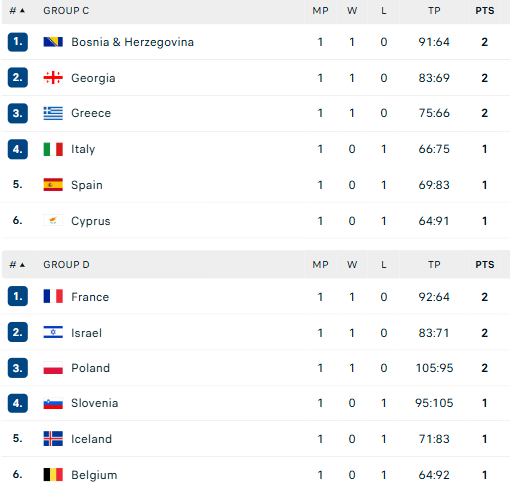This screenshot has width=510, height=491.
Task: Click the Spain flag icon
Action: click(53, 185)
